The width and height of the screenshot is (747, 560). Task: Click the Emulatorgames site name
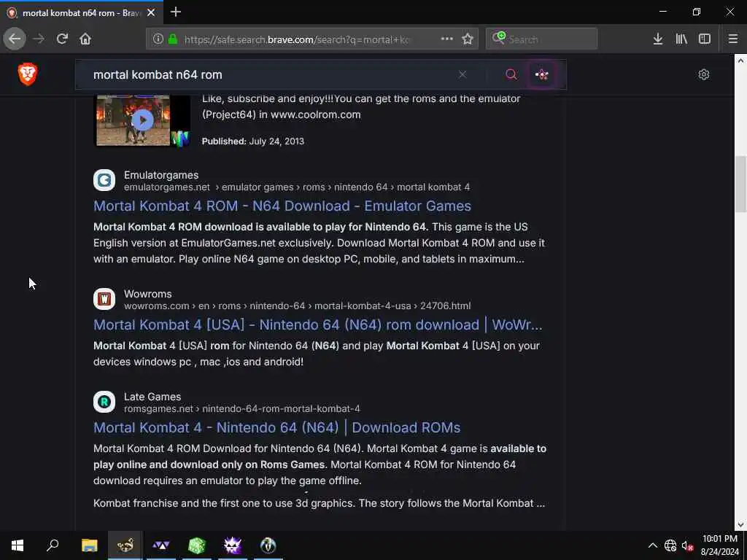point(161,175)
